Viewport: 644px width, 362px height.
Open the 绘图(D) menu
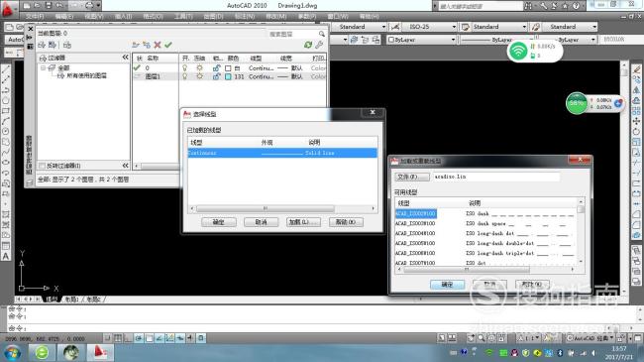(x=213, y=16)
